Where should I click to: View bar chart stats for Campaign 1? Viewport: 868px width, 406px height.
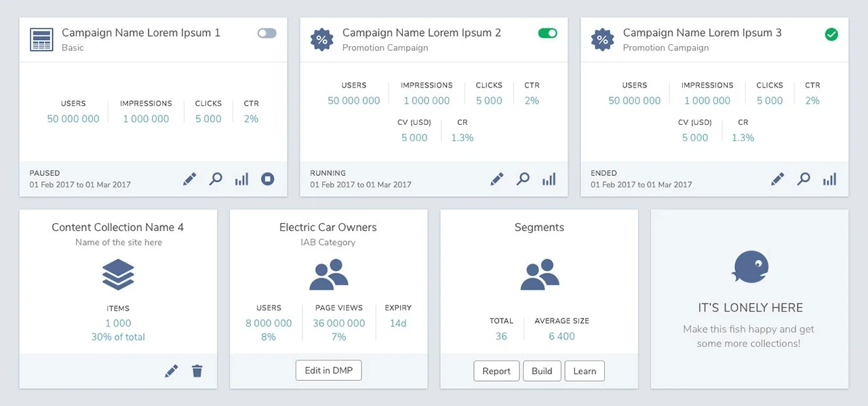tap(241, 179)
